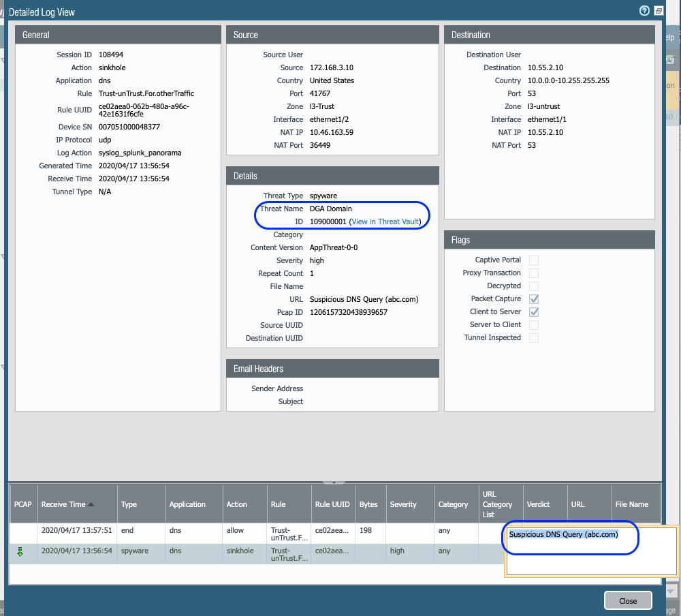
Task: Check the Server to Client flag
Action: (x=533, y=325)
